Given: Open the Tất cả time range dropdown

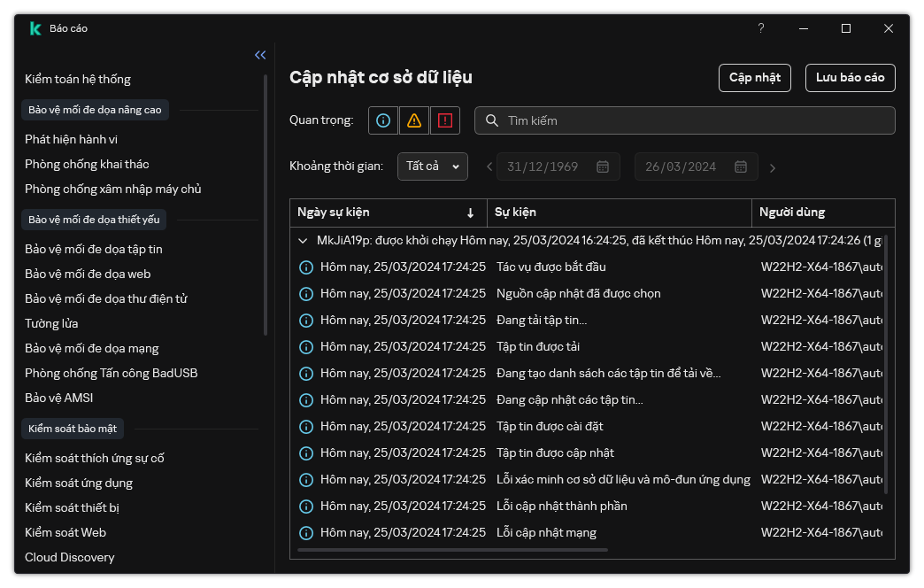Looking at the screenshot, I should click(x=433, y=166).
